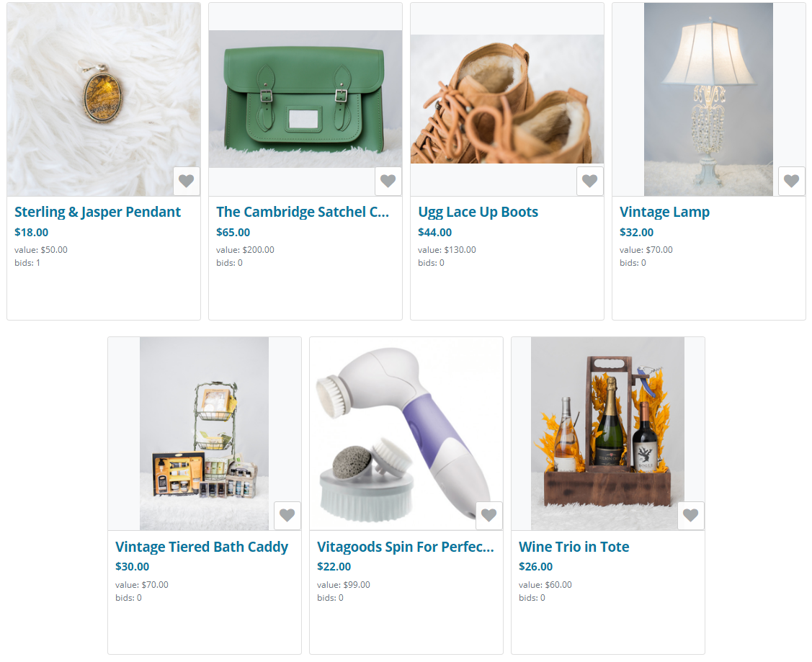The height and width of the screenshot is (662, 812).
Task: Favorite the Sterling & Jasper Pendant with heart icon
Action: click(187, 181)
